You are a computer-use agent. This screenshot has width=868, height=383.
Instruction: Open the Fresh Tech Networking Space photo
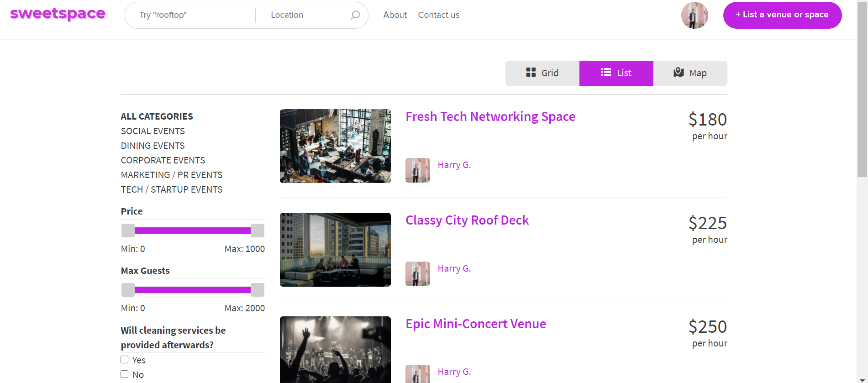[x=335, y=146]
